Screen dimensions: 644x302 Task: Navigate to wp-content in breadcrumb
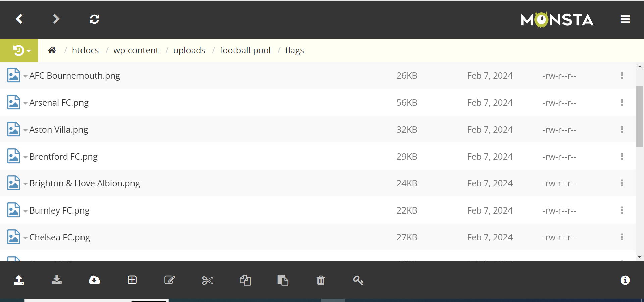point(136,50)
